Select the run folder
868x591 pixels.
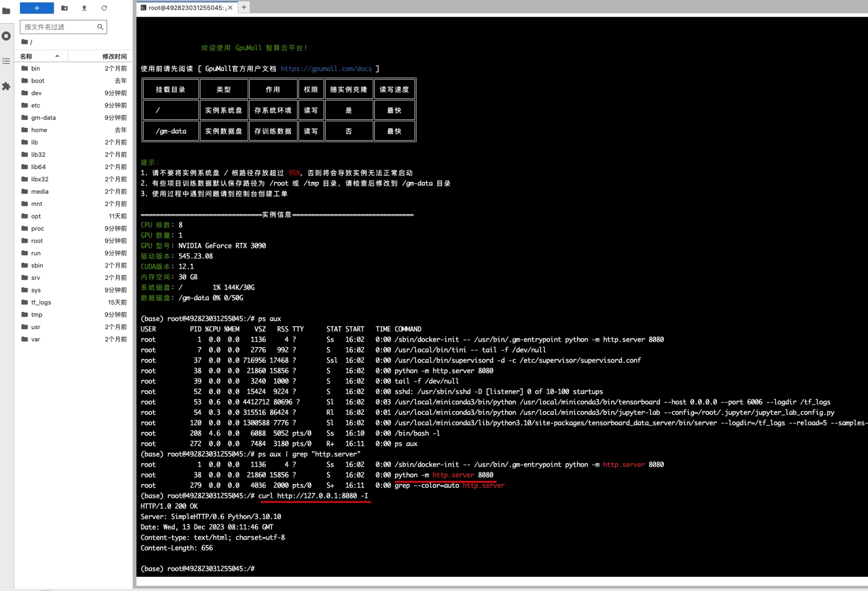coord(74,253)
